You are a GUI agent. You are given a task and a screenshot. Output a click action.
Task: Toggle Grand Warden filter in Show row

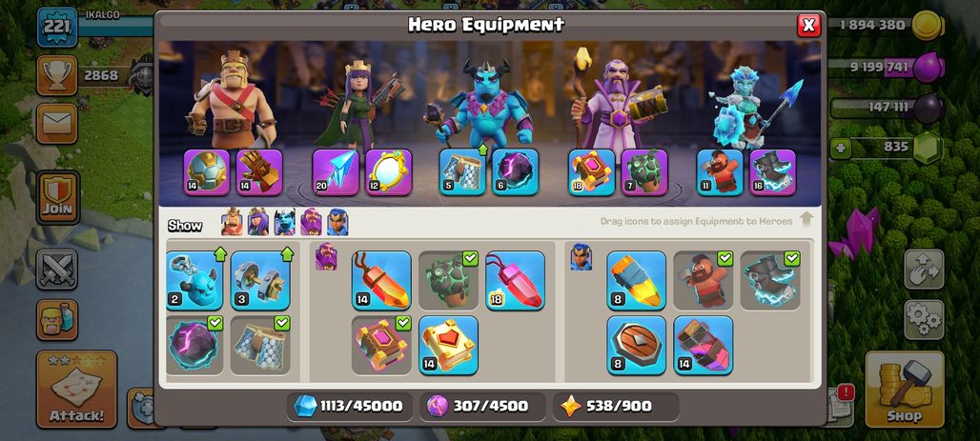coord(311,222)
